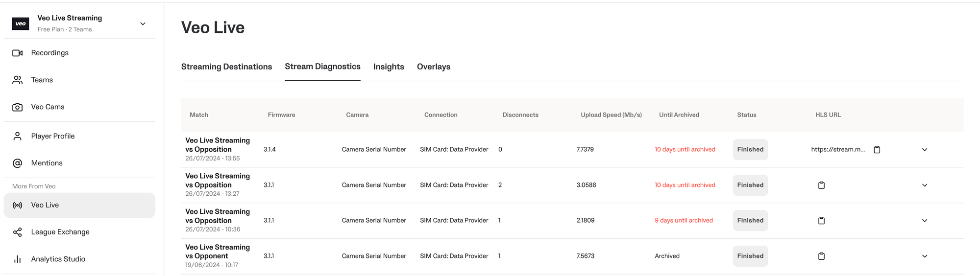Image resolution: width=980 pixels, height=276 pixels.
Task: Click the Analytics Studio bar chart icon
Action: click(18, 259)
